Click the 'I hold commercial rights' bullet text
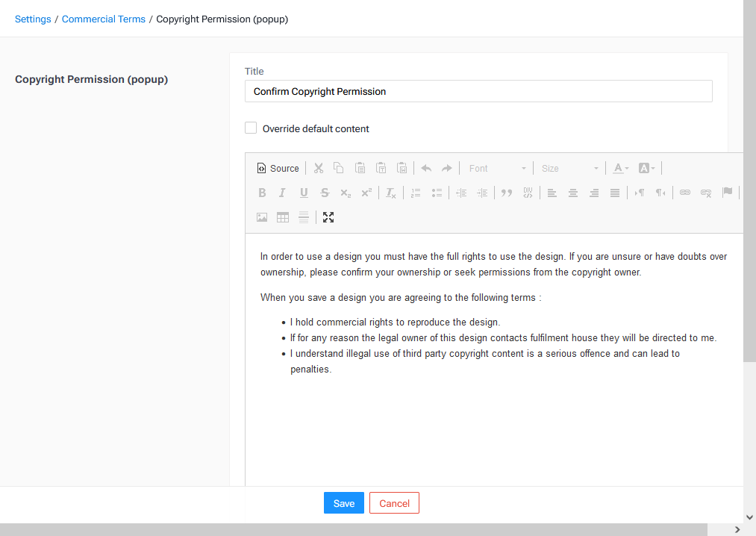This screenshot has height=536, width=756. (x=396, y=322)
